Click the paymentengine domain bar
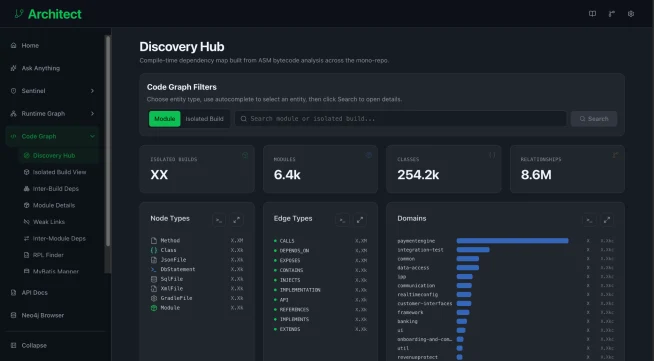The image size is (654, 361). 512,241
